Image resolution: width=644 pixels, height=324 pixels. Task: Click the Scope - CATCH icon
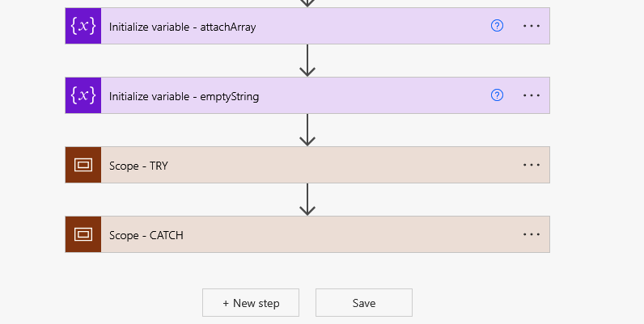(83, 234)
